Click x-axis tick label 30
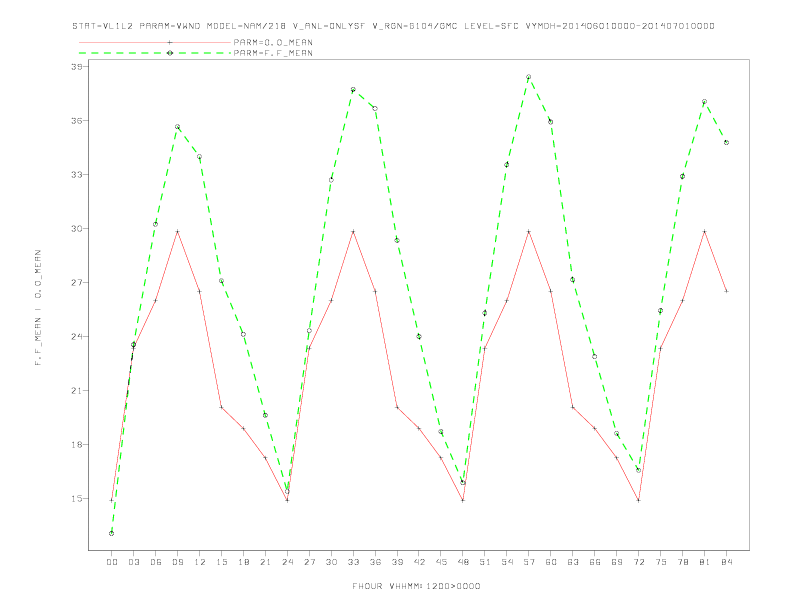The width and height of the screenshot is (792, 612). (x=331, y=562)
